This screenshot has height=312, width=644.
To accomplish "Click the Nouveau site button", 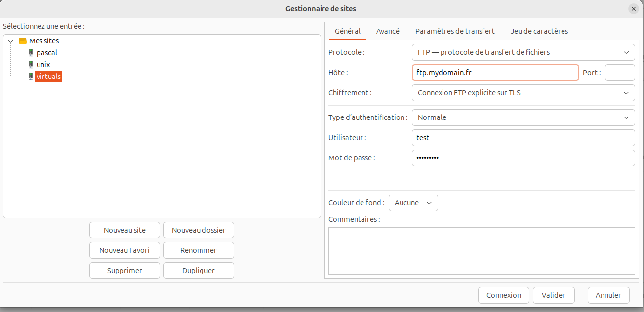I will click(124, 230).
